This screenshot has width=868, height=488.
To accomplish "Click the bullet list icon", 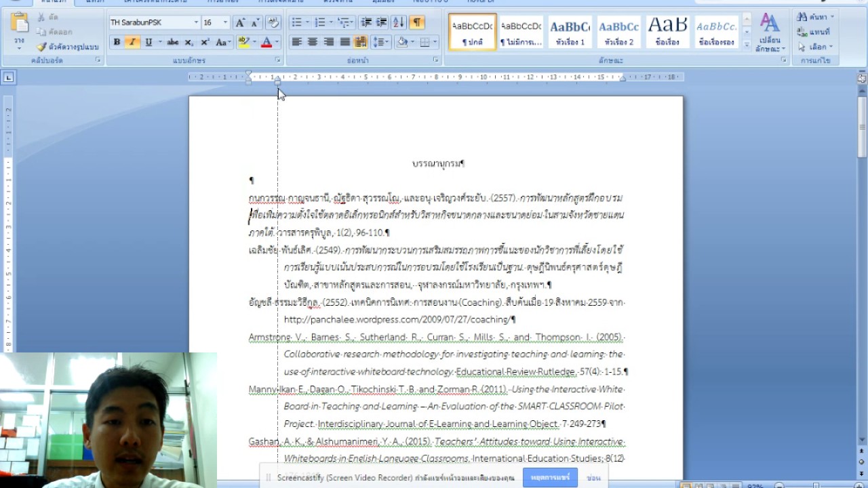I will tap(296, 22).
